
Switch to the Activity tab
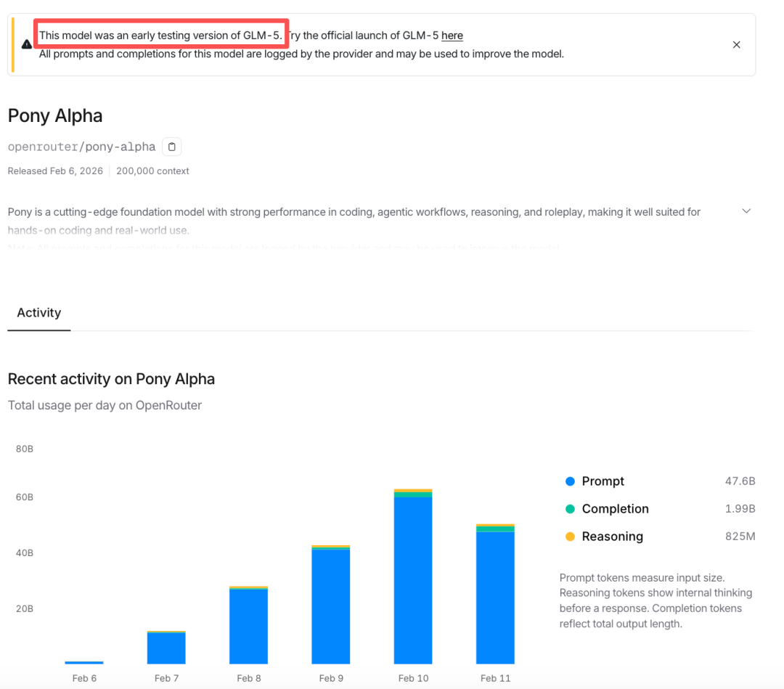(x=39, y=313)
